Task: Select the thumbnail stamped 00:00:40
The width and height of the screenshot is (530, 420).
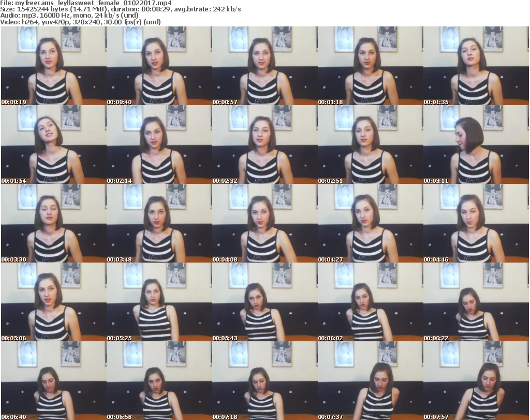Action: coord(159,66)
